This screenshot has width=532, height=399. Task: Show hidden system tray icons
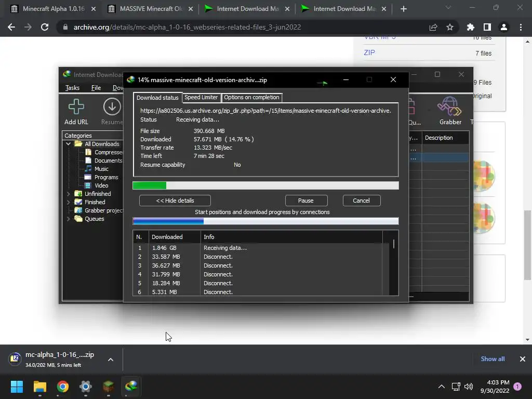[x=442, y=387]
